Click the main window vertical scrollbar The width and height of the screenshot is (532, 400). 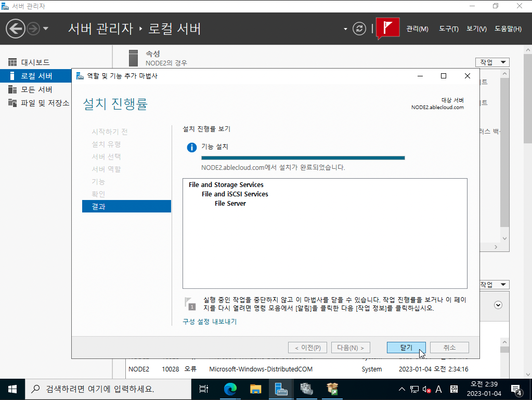(528, 98)
